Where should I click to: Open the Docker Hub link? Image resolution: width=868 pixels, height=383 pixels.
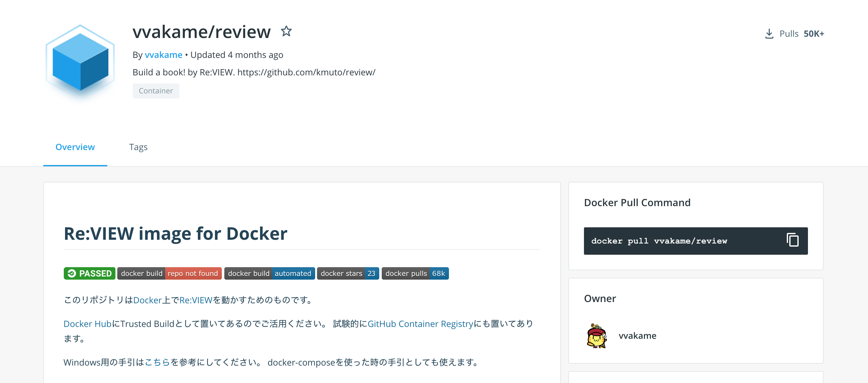87,324
